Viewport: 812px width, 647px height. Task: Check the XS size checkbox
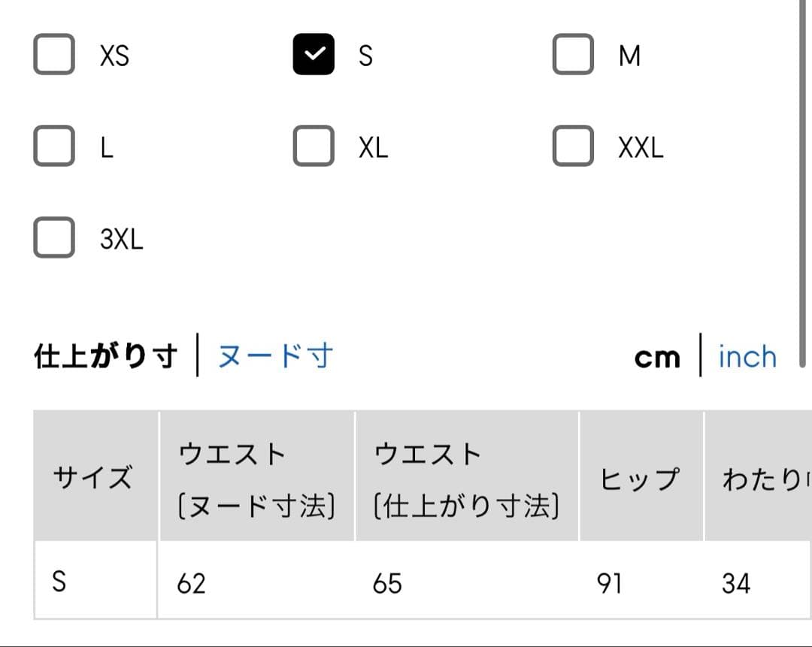pos(54,55)
